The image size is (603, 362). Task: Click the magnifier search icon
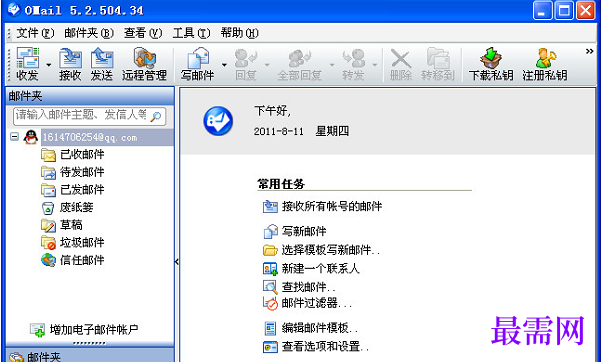click(156, 116)
